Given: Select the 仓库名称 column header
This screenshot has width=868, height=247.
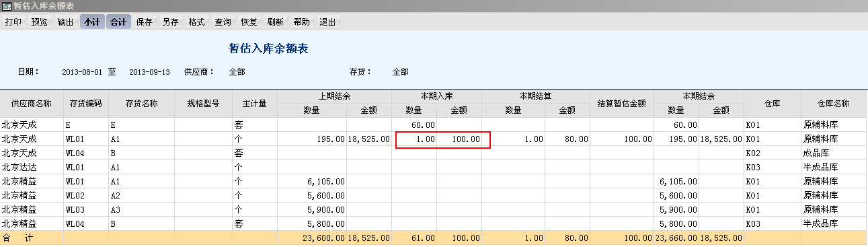Looking at the screenshot, I should tap(834, 104).
